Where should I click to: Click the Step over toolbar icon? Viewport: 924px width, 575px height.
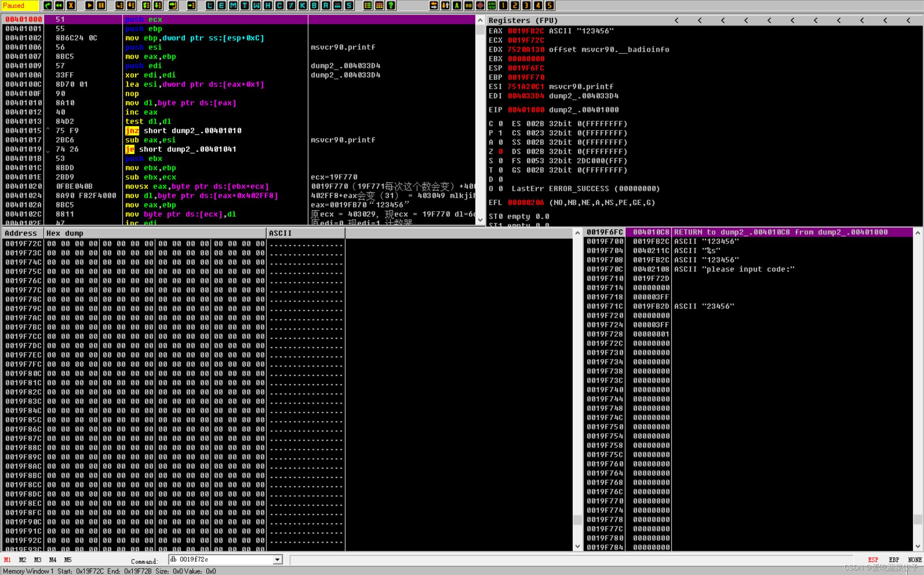[x=131, y=5]
